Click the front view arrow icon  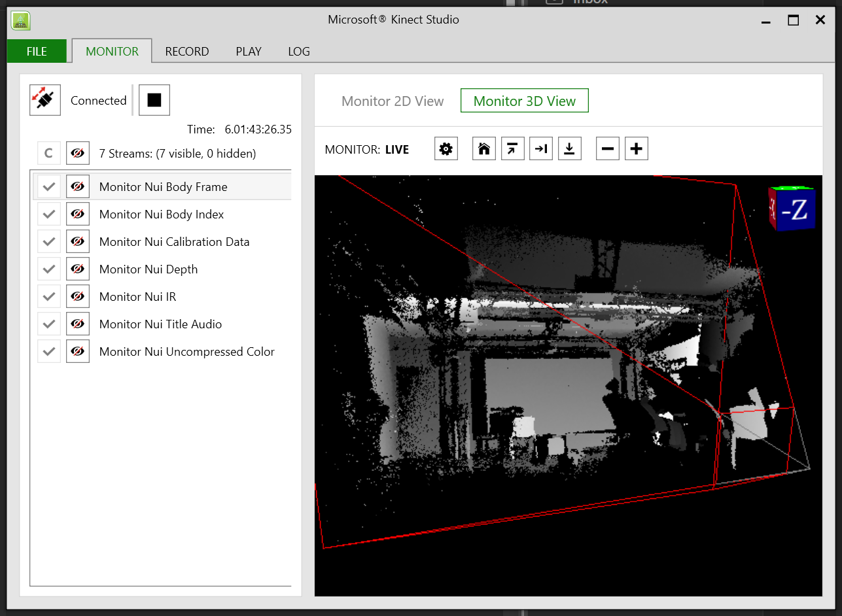(x=513, y=149)
